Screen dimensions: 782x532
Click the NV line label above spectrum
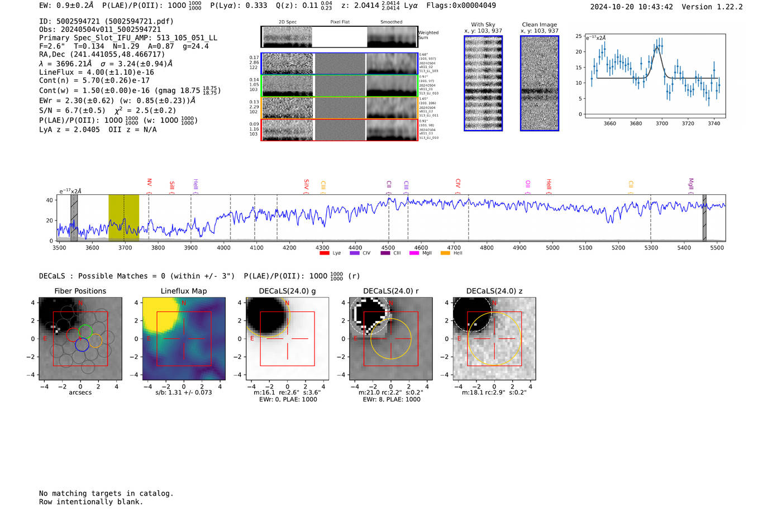pos(149,183)
